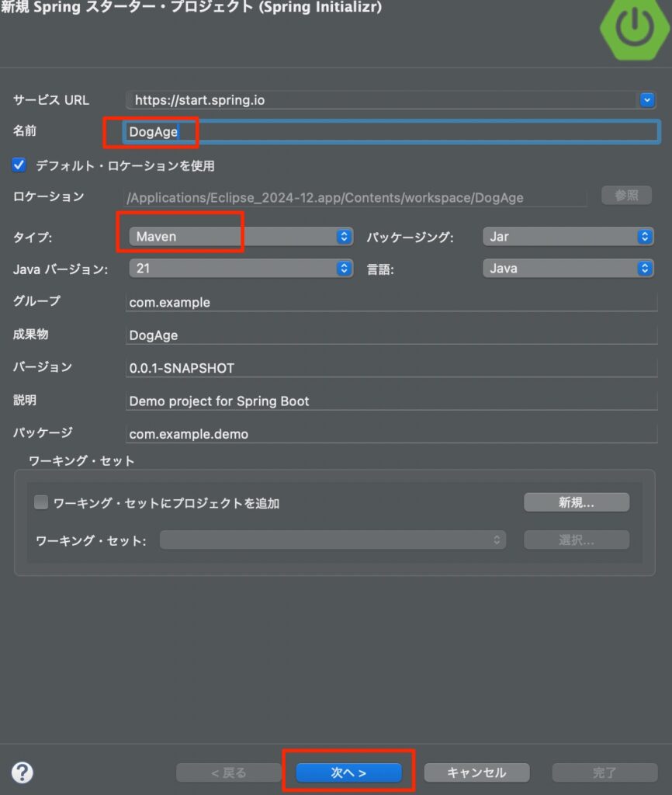Click the 新規... working set button
672x795 pixels.
coord(576,502)
